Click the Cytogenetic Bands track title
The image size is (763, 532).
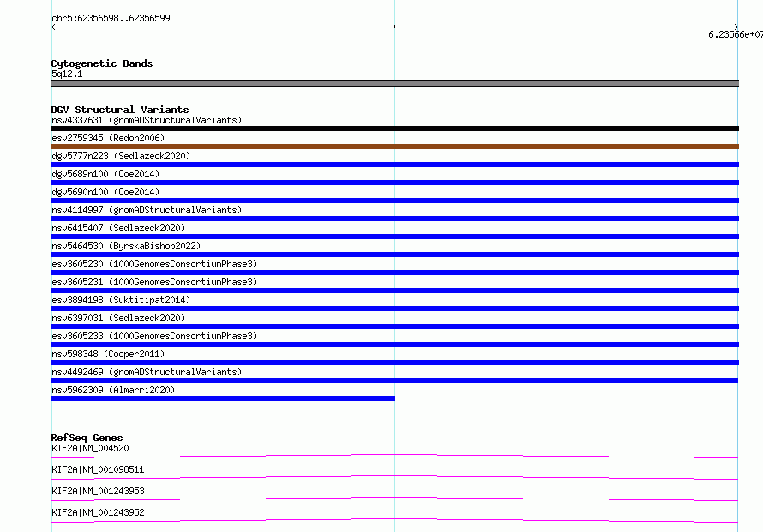(x=102, y=63)
